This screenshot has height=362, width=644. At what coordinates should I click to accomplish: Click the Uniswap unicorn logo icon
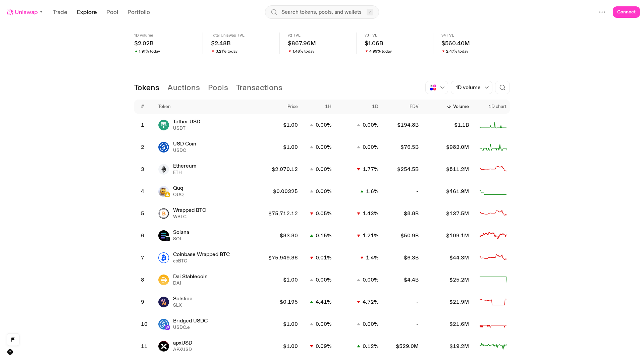point(10,12)
